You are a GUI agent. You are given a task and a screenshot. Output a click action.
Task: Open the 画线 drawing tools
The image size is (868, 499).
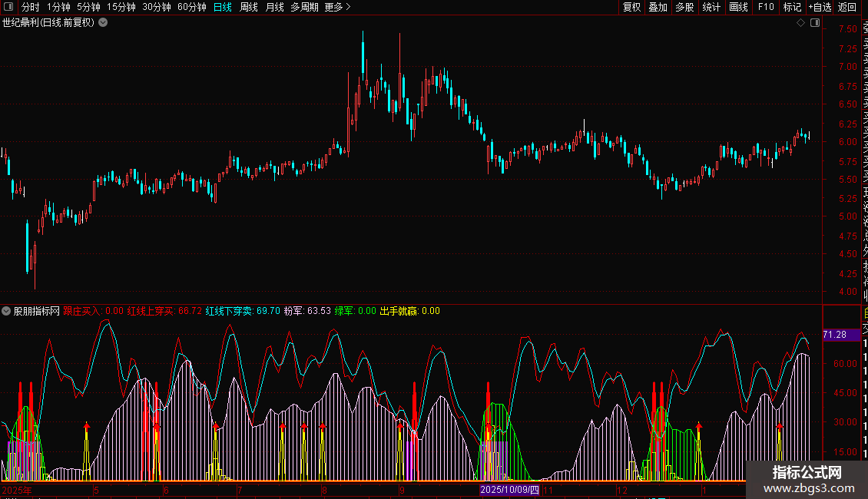coord(738,7)
